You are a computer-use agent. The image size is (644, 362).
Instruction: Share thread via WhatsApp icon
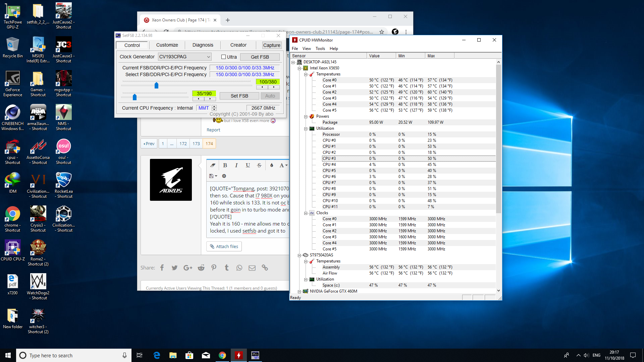click(x=239, y=267)
